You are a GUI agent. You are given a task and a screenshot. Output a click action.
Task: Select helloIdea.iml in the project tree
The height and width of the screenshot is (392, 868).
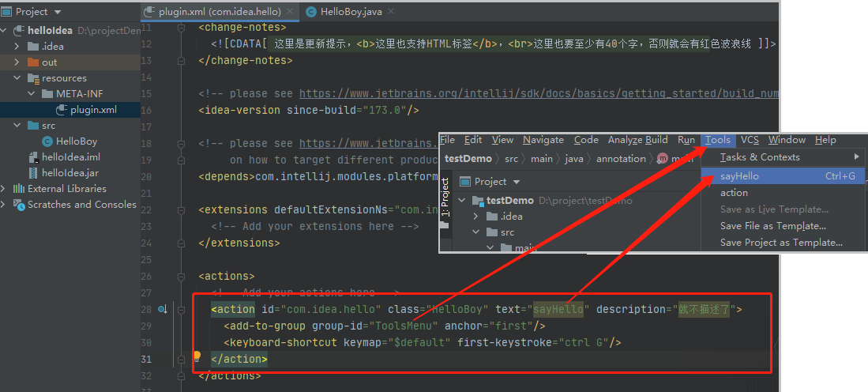tap(70, 157)
